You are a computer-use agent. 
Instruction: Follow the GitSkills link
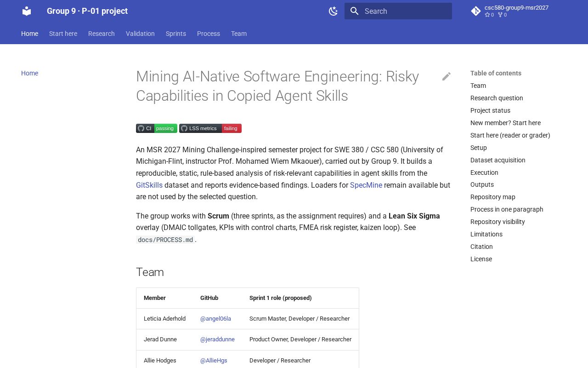149,185
